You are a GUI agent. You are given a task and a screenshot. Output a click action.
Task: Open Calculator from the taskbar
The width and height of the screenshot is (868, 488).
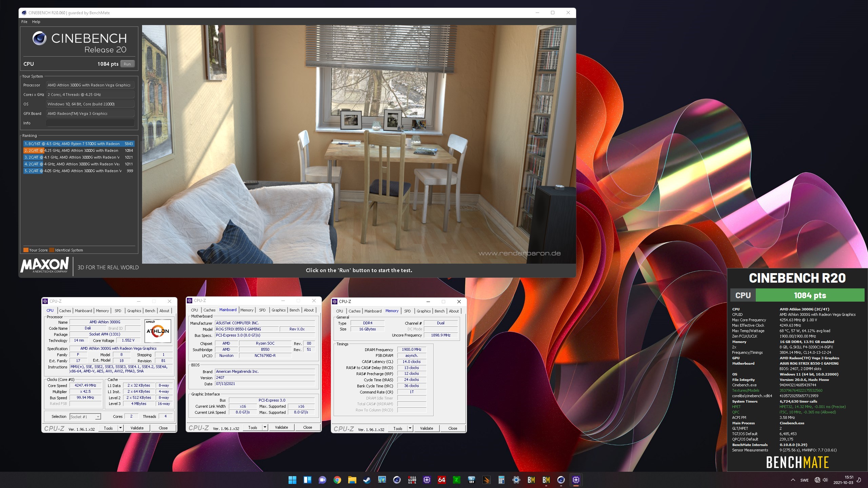(x=501, y=480)
